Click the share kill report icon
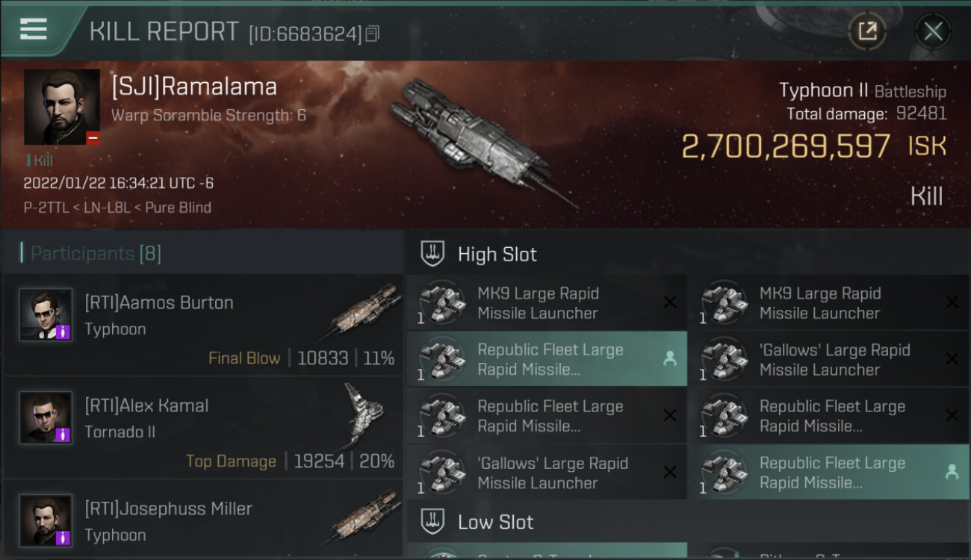971x560 pixels. click(867, 31)
